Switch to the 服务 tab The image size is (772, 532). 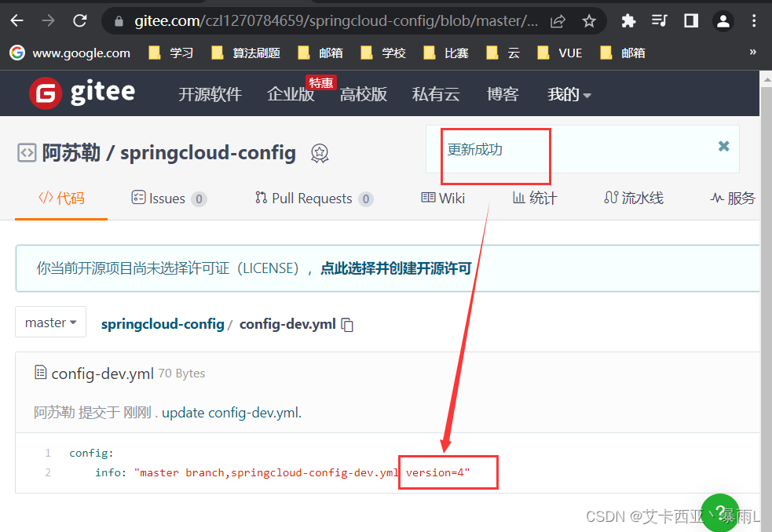point(733,199)
